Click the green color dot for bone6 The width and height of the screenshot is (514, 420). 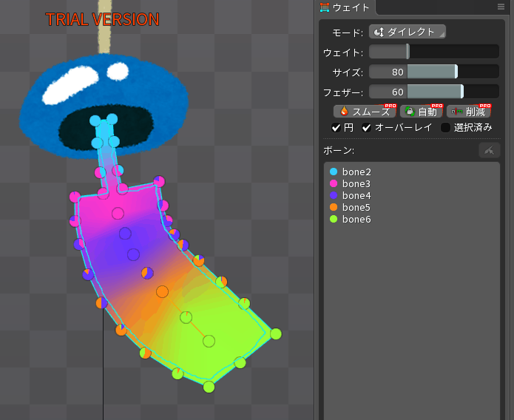pyautogui.click(x=334, y=219)
